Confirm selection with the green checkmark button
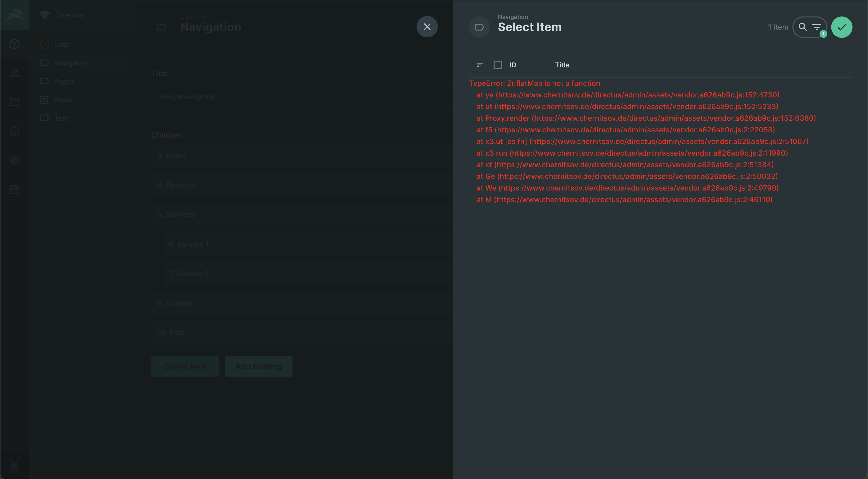Viewport: 868px width, 479px height. [841, 27]
